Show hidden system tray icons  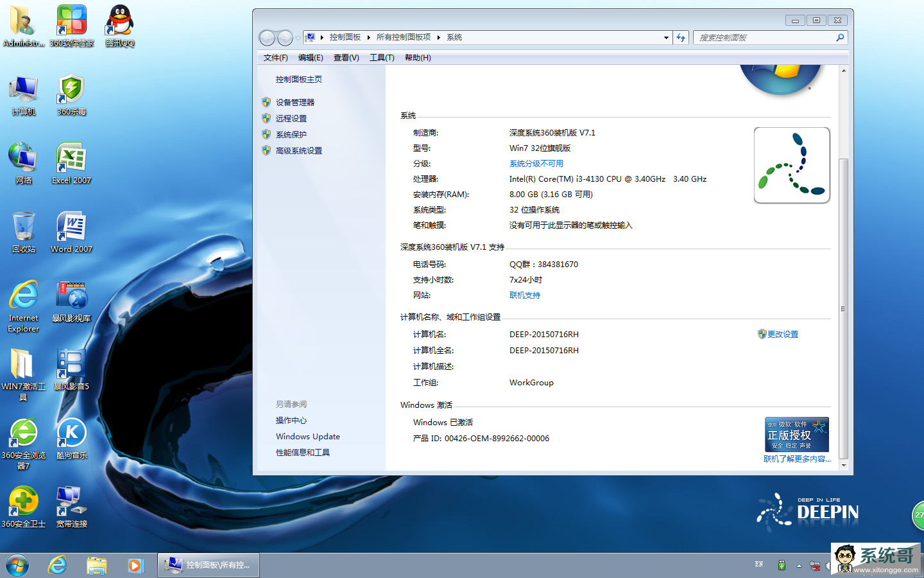[799, 566]
